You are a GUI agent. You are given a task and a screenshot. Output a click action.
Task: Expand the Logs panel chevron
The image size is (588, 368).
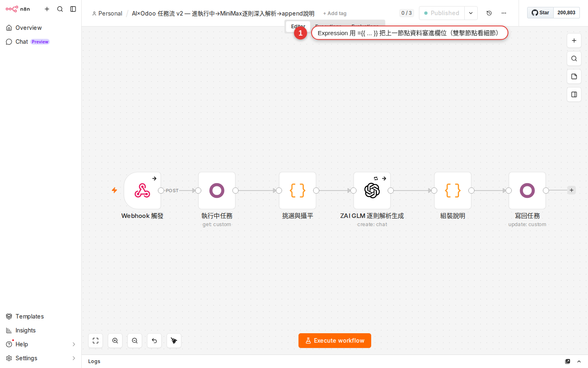[579, 361]
